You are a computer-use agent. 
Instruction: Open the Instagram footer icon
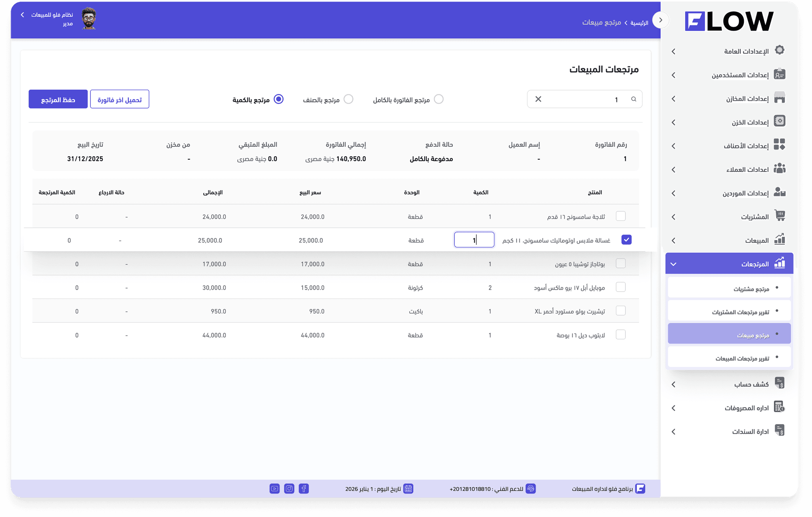click(x=289, y=488)
